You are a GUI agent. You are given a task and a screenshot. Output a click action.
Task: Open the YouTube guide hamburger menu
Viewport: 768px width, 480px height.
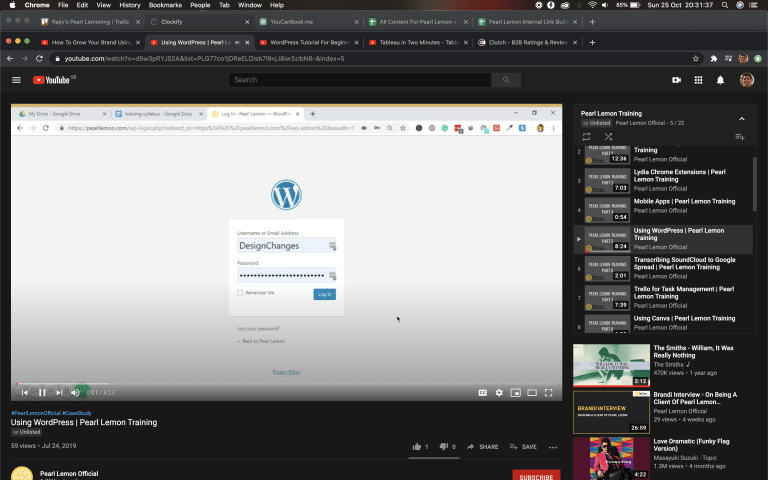(16, 80)
